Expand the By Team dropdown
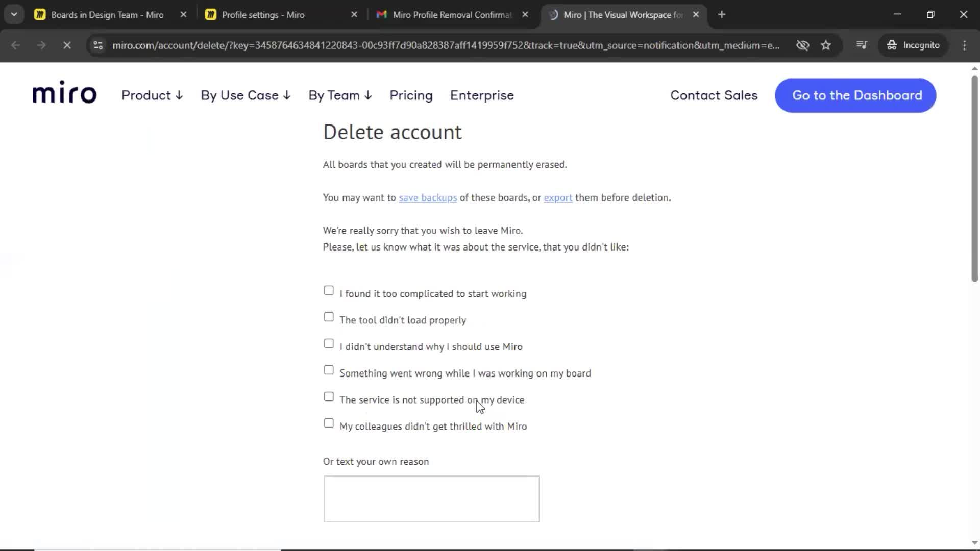Image resolution: width=980 pixels, height=551 pixels. tap(340, 95)
